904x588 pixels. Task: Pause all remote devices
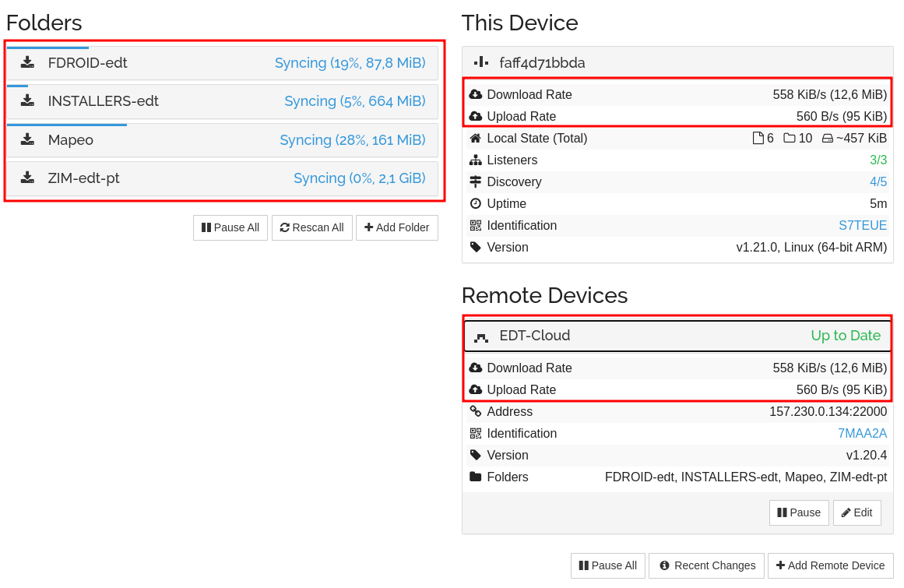point(607,565)
